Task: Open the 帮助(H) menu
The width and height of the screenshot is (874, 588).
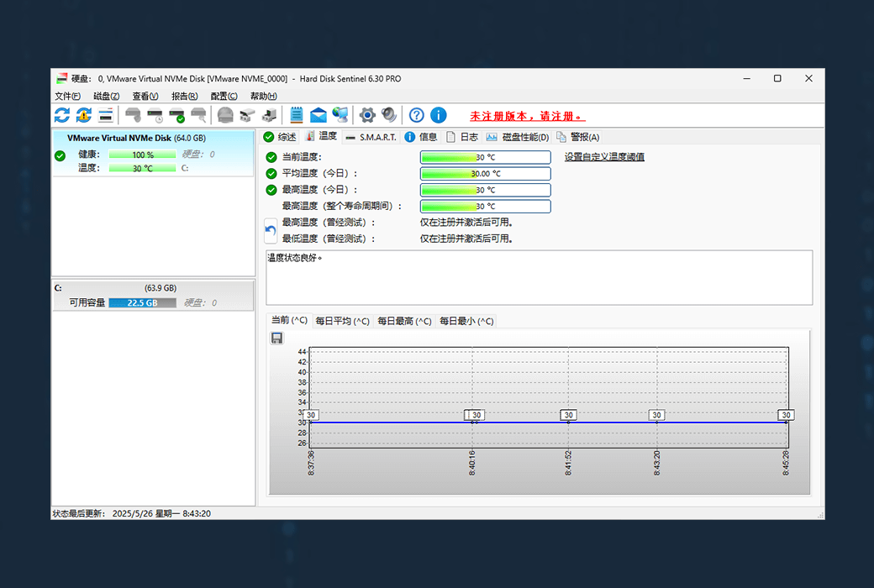Action: [x=264, y=96]
